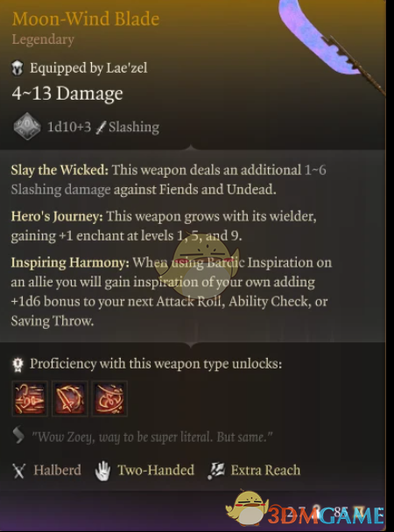The height and width of the screenshot is (532, 394).
Task: Click the 3DMGAME watermark logo
Action: [305, 510]
